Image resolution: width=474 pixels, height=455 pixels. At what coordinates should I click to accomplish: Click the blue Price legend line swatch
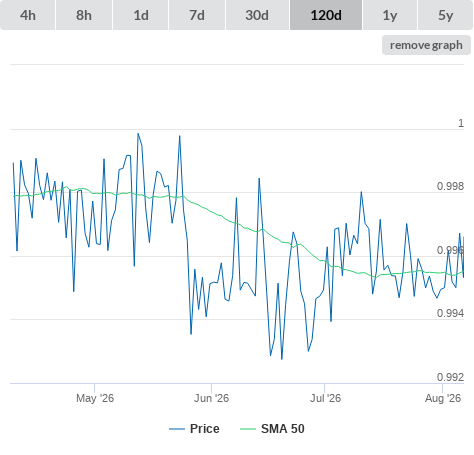tap(177, 429)
